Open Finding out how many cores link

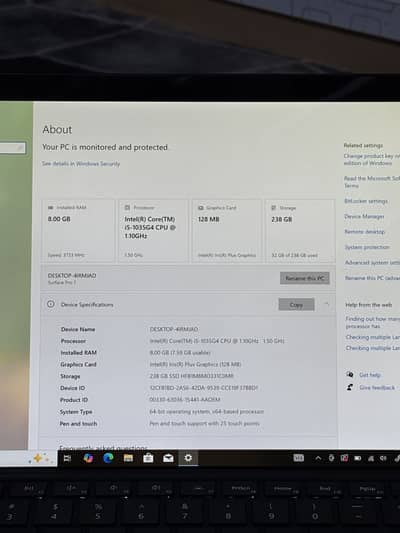(x=372, y=322)
